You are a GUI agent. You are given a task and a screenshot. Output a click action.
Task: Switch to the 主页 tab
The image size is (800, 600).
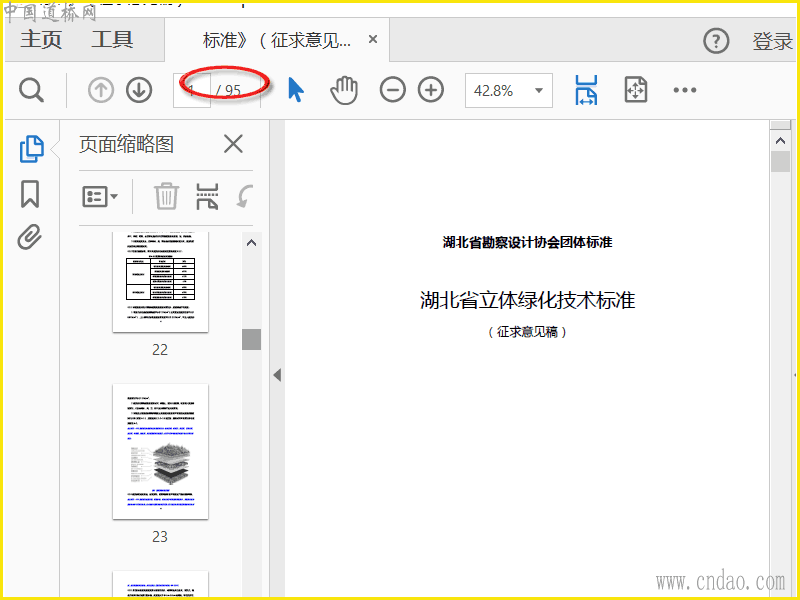[41, 39]
